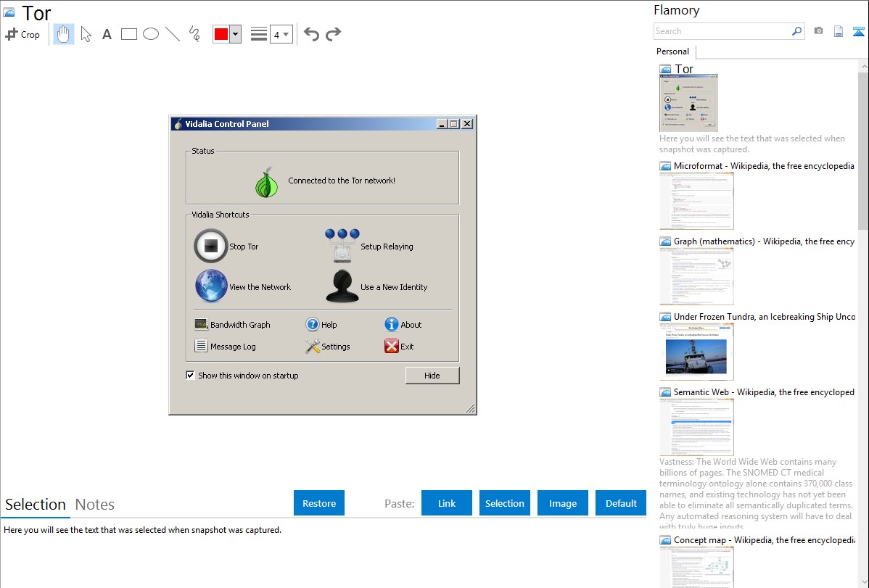
Task: Open the line width dropdown showing 4
Action: (x=281, y=35)
